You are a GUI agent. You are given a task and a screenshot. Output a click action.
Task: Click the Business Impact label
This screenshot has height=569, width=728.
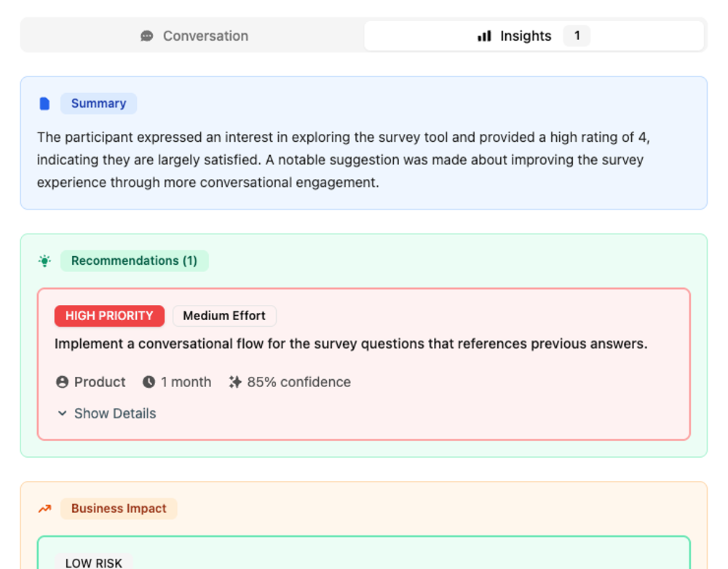pos(119,509)
